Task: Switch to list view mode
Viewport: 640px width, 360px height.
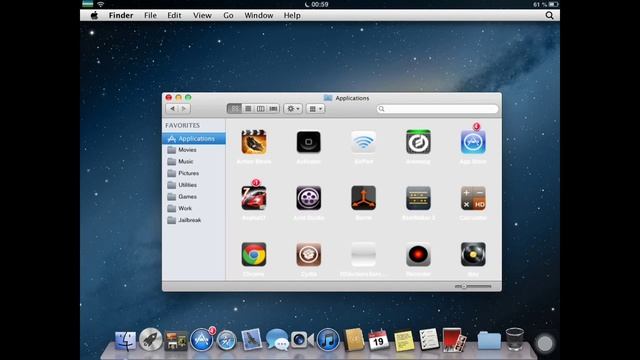Action: point(248,109)
